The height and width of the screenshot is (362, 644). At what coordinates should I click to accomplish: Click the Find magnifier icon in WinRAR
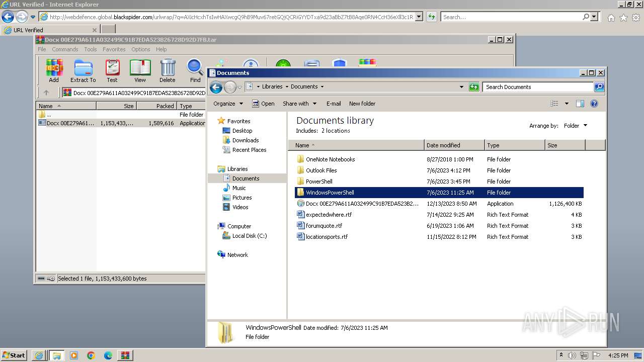point(195,71)
